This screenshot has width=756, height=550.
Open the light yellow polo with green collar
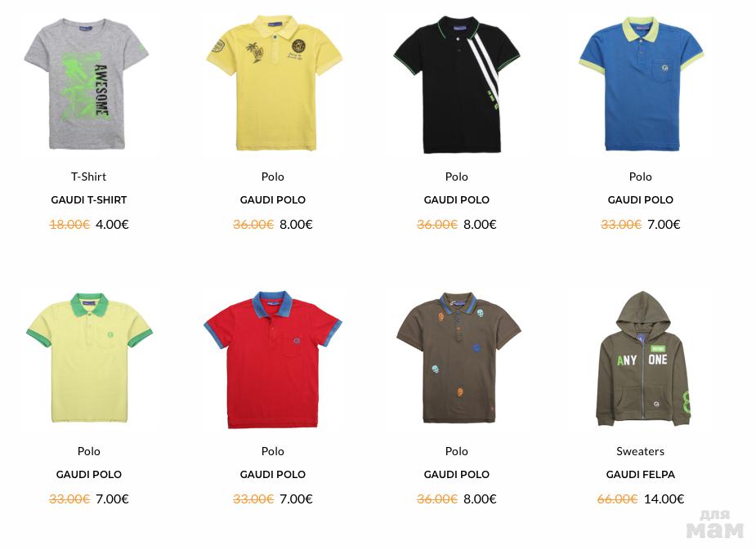89,358
